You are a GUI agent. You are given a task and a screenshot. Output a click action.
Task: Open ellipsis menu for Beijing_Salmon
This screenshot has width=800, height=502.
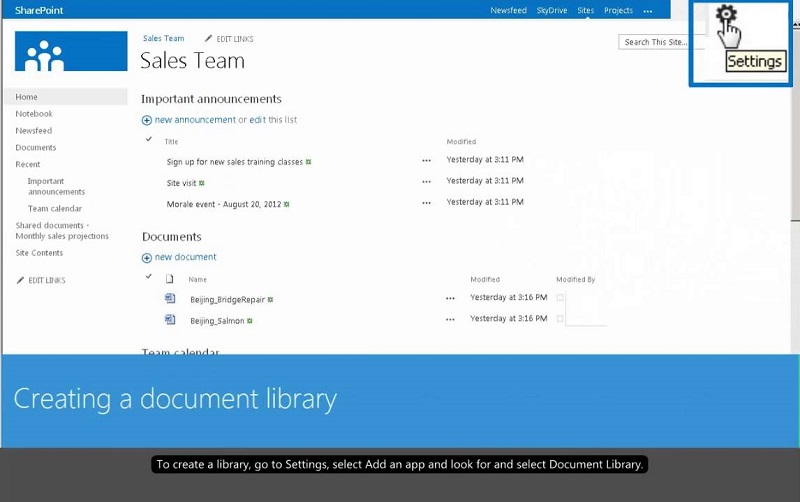pyautogui.click(x=450, y=320)
